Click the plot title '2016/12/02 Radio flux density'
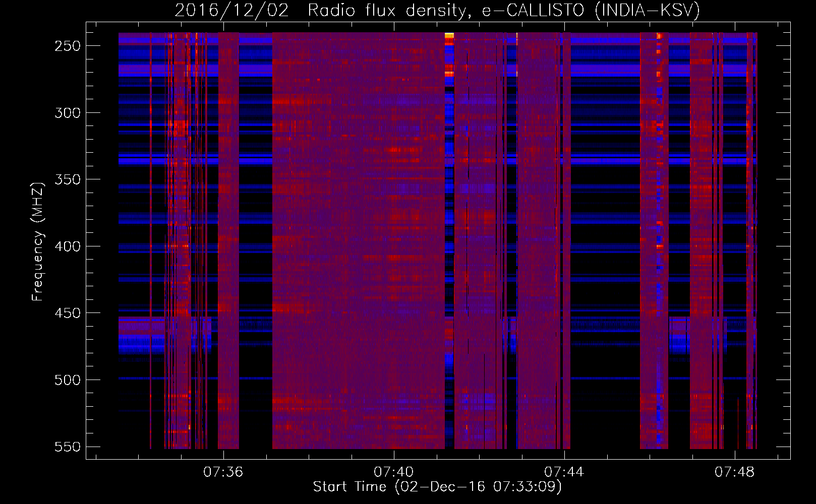 [437, 10]
